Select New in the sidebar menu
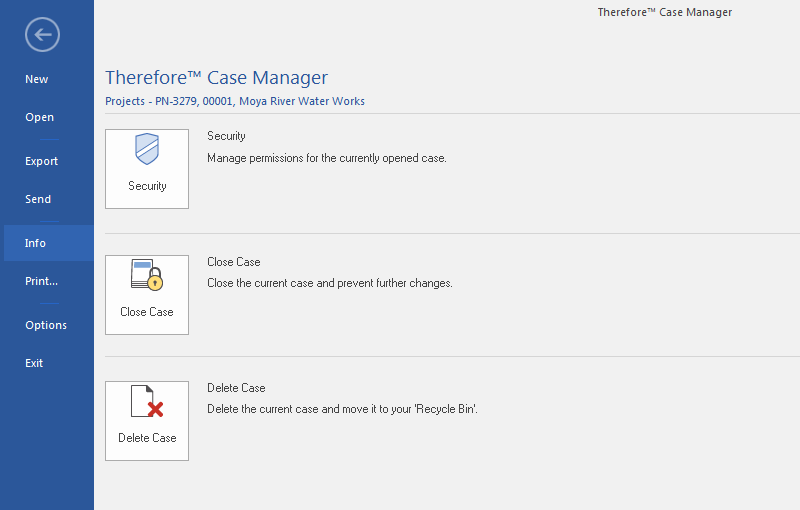The width and height of the screenshot is (800, 510). 37,79
